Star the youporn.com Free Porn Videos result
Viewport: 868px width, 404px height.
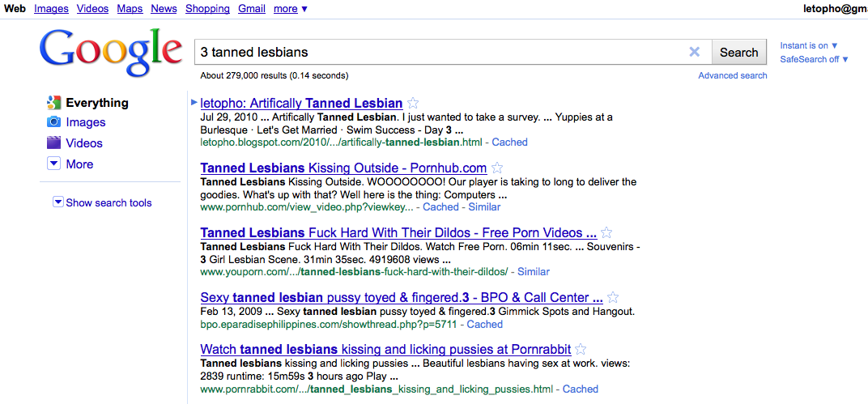point(606,232)
